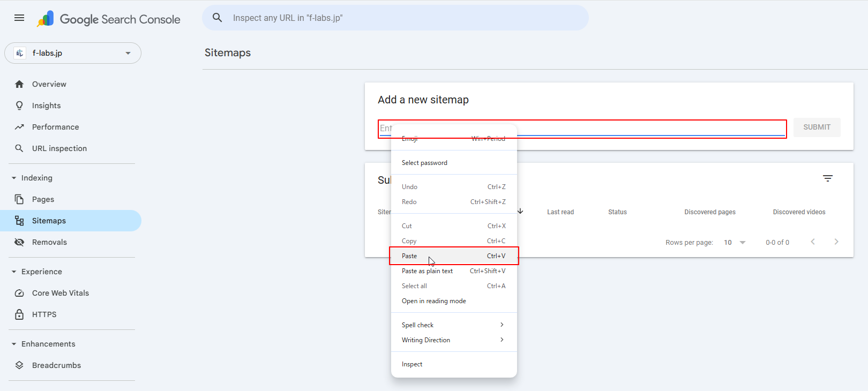Click the Google Search Console logo
The image size is (868, 391).
coord(109,19)
